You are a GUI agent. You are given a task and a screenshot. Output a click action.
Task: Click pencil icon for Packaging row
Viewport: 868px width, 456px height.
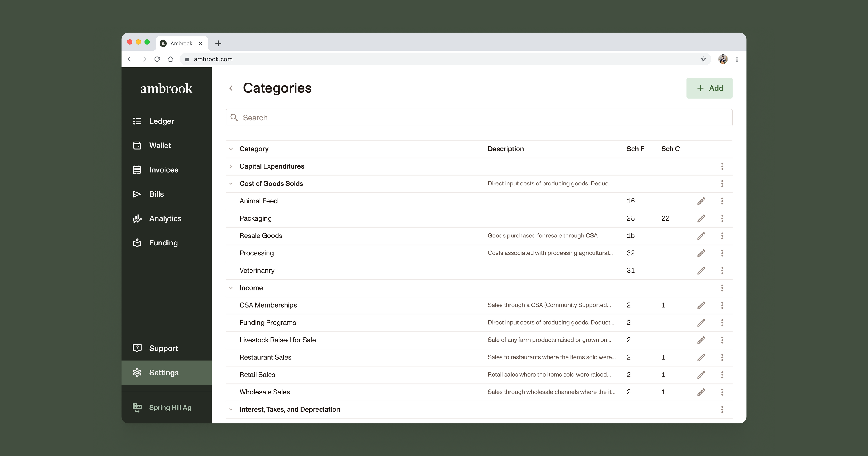pyautogui.click(x=701, y=218)
